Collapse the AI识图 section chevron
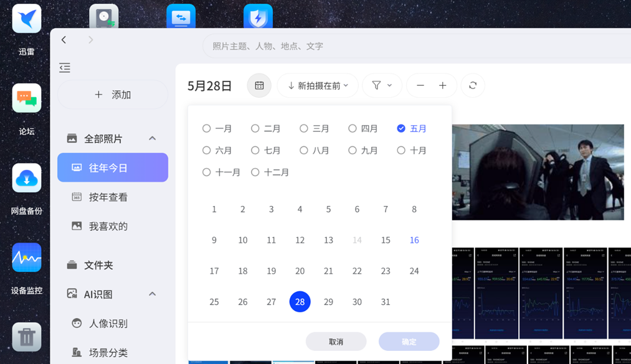Screen dimensions: 631x364 (x=152, y=294)
